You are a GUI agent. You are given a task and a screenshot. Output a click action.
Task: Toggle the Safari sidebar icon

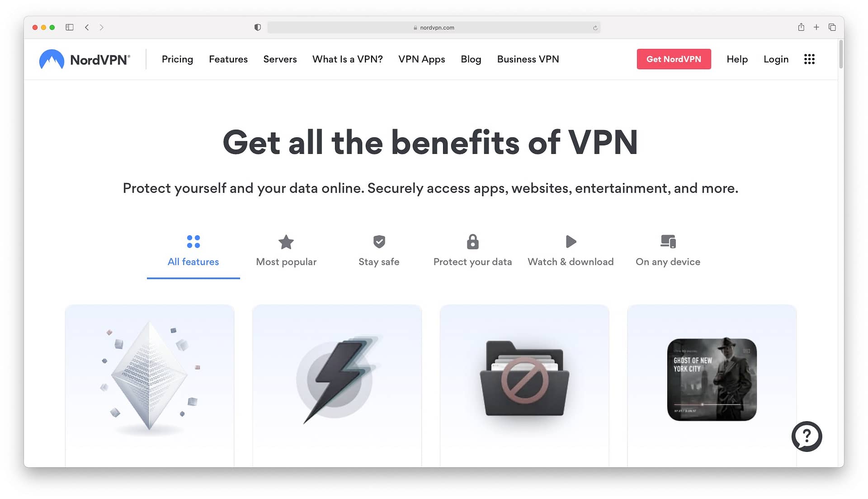click(70, 28)
